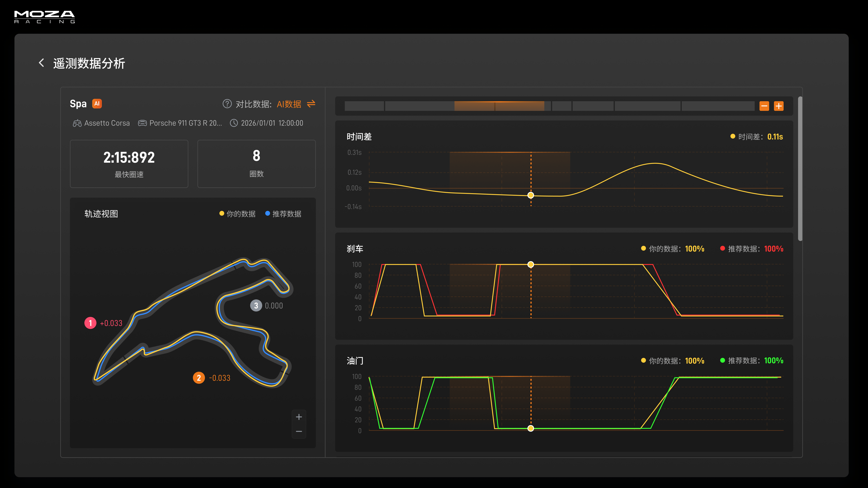Select the gray sector 3 marker
The width and height of the screenshot is (868, 488).
pos(256,305)
